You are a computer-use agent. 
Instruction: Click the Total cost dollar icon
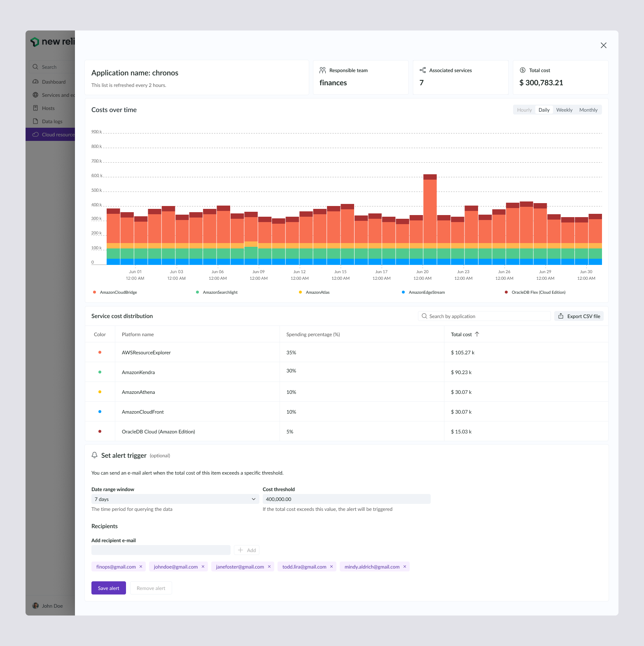pos(523,70)
